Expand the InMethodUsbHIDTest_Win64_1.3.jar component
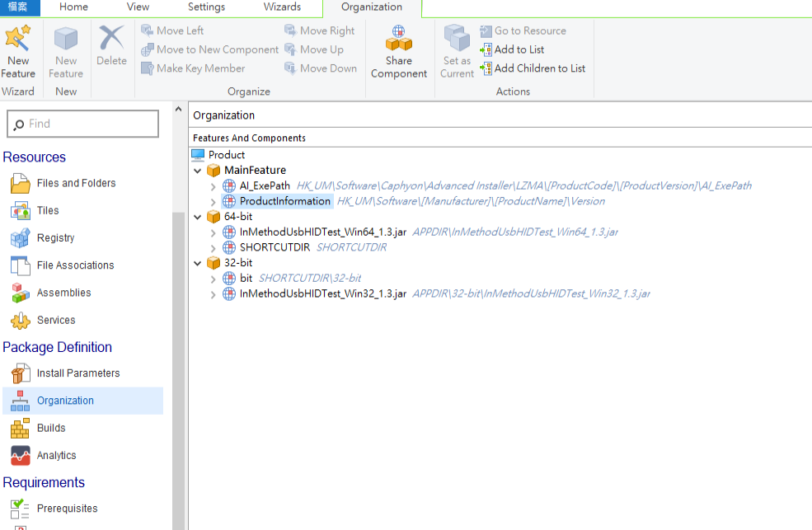812x530 pixels. pos(213,233)
